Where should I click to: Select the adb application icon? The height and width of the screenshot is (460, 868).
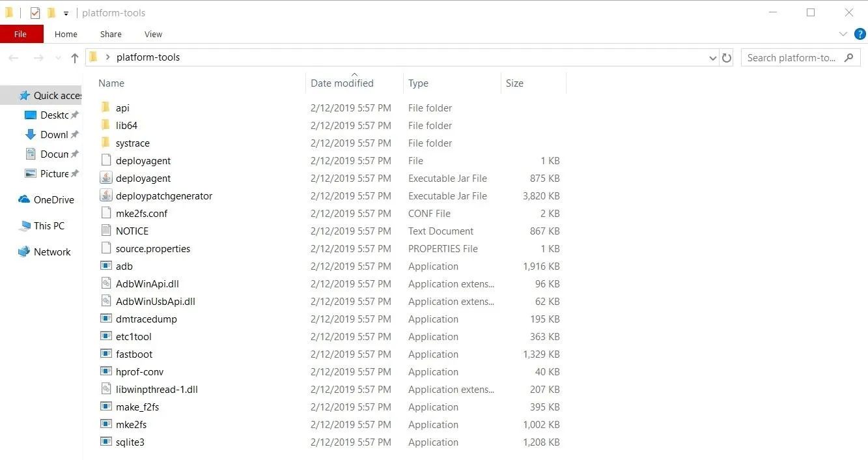pyautogui.click(x=106, y=266)
